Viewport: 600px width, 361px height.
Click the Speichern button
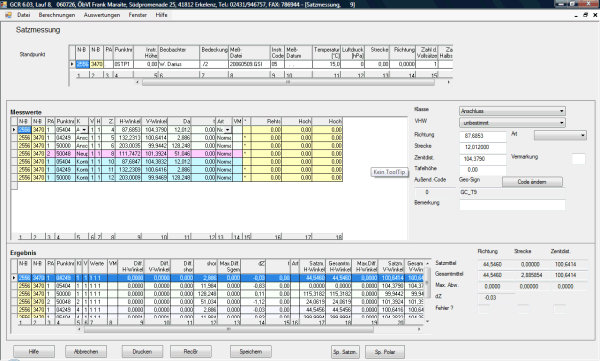click(251, 351)
